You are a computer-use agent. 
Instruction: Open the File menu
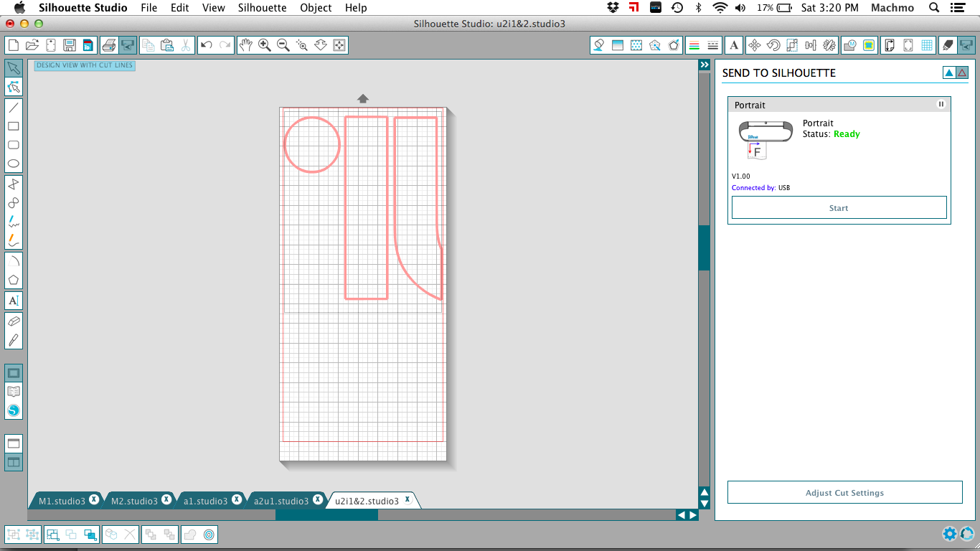(149, 8)
